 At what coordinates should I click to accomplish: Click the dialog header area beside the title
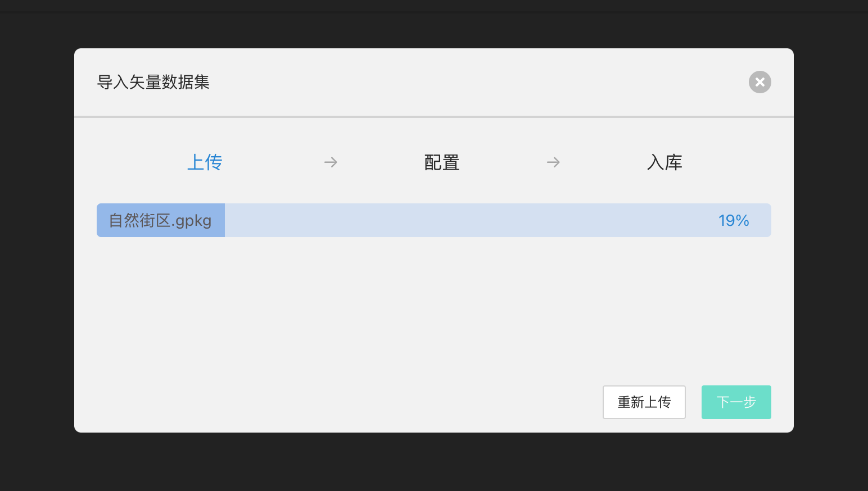pyautogui.click(x=478, y=82)
